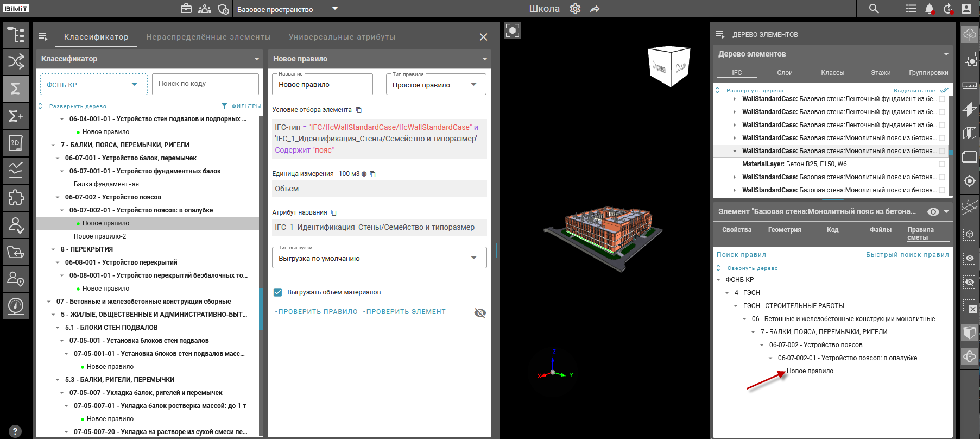Open the 2D drawing tool in sidebar
The width and height of the screenshot is (980, 439).
coord(16,143)
